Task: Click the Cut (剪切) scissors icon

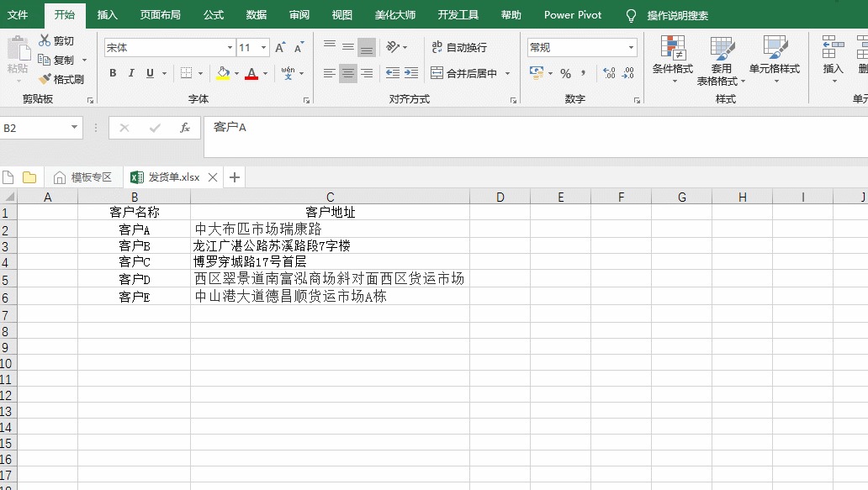Action: [45, 40]
